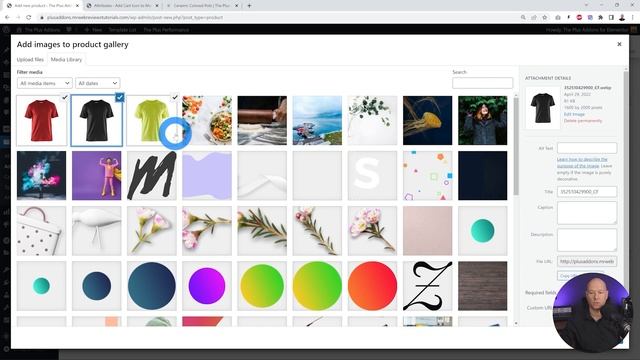Click the Delete permanently link

click(x=583, y=121)
